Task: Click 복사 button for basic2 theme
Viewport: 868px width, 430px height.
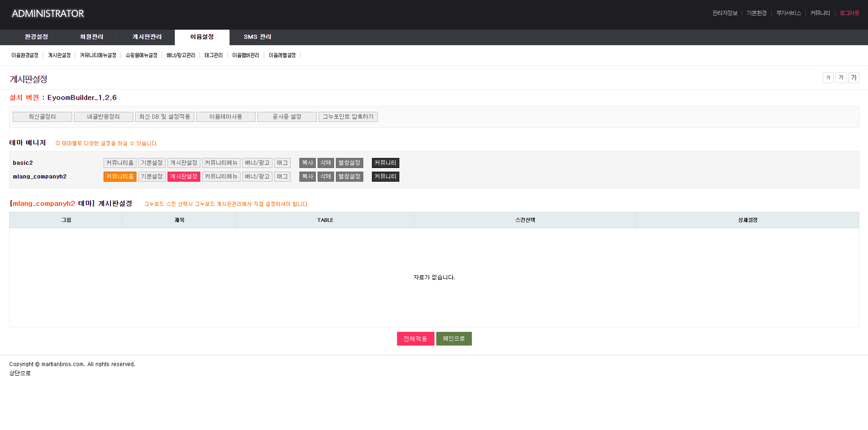Action: 308,163
